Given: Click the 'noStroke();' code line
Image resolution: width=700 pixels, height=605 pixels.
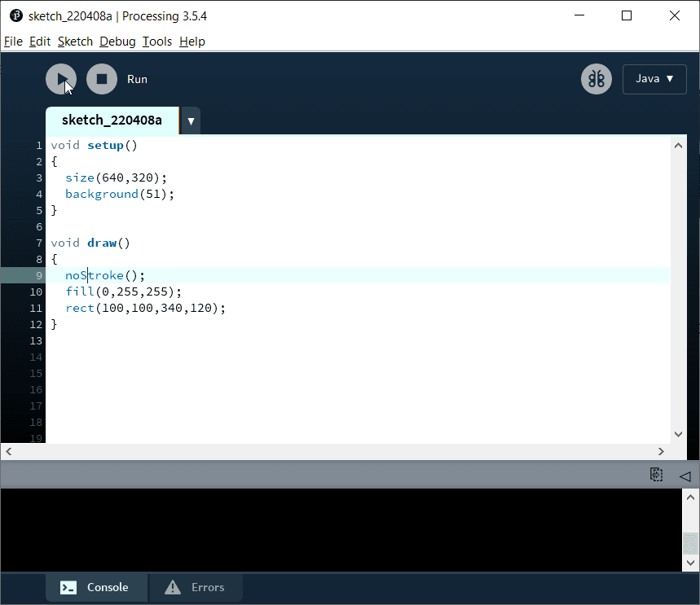Looking at the screenshot, I should point(105,276).
